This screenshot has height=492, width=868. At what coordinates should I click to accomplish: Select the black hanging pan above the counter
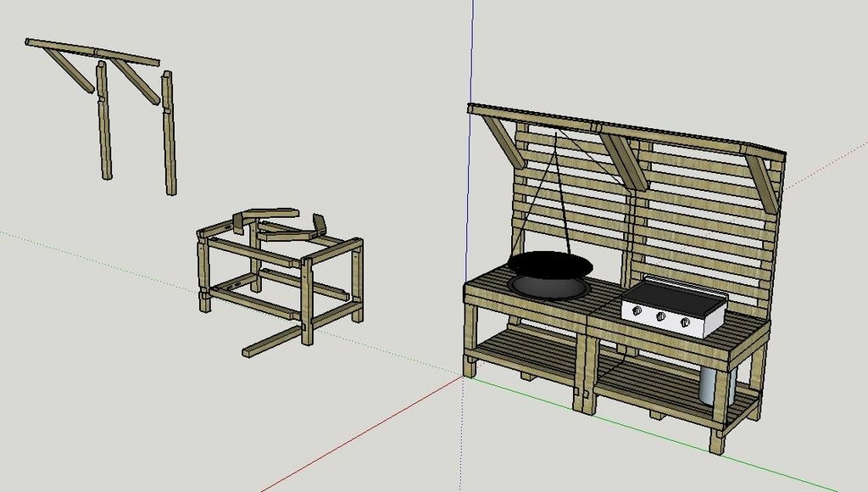click(x=551, y=265)
